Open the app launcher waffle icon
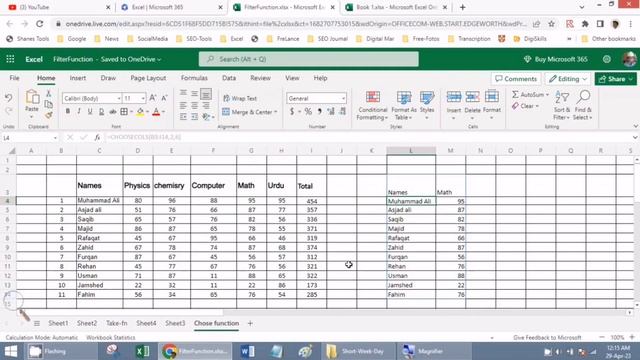 [10, 59]
